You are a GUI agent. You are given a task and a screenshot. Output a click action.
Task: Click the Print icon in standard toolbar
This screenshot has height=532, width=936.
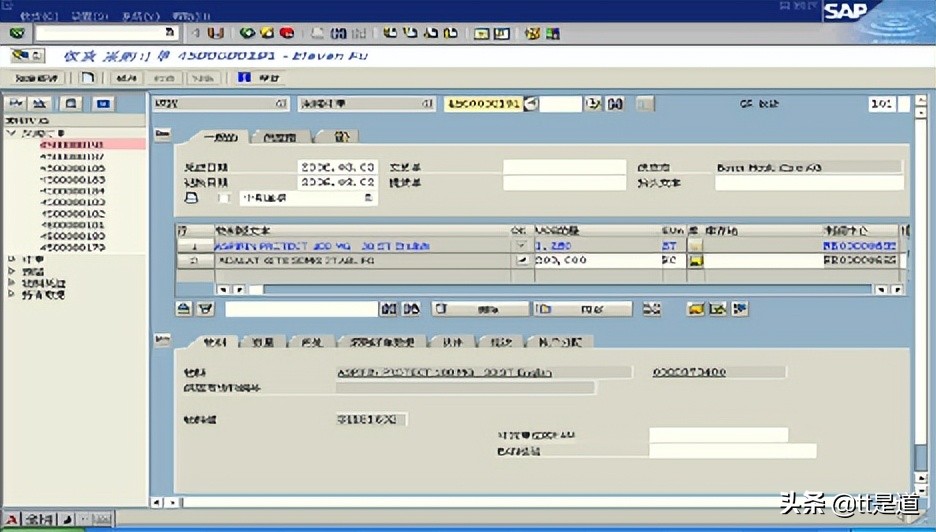pyautogui.click(x=318, y=33)
